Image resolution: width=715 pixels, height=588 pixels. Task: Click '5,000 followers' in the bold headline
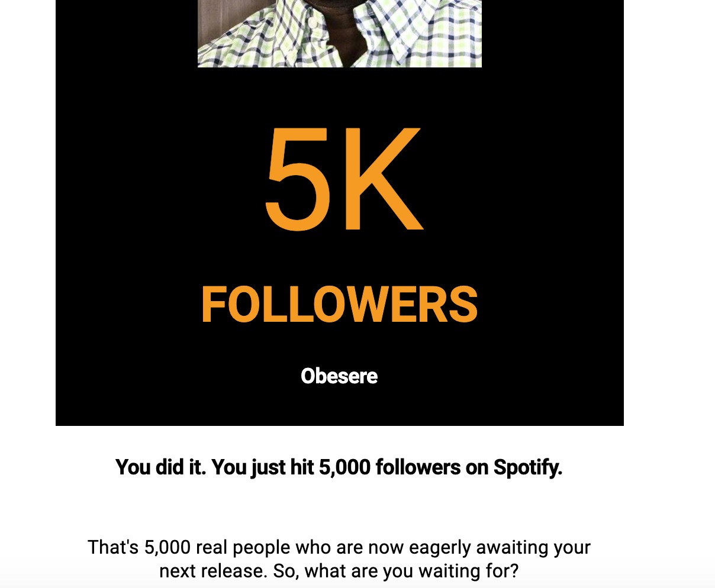389,467
